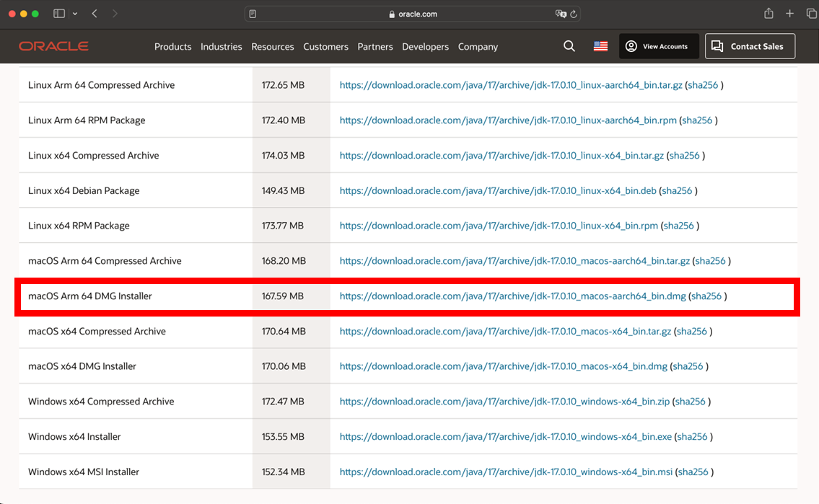Open sha256 for Linux x64 Compressed Archive
Viewport: 819px width, 504px height.
pyautogui.click(x=684, y=156)
